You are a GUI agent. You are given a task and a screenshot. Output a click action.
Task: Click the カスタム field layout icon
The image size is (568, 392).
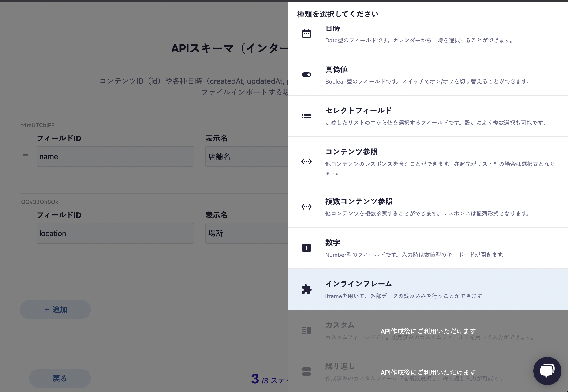coord(306,330)
